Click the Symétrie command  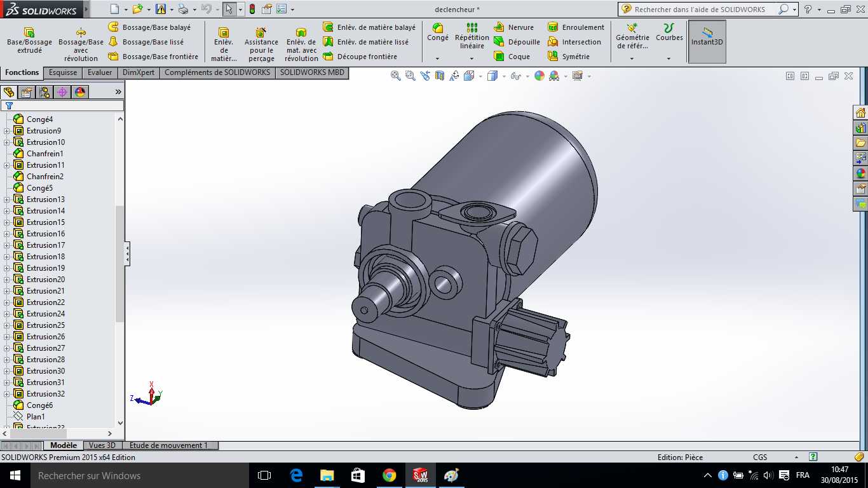pyautogui.click(x=569, y=57)
